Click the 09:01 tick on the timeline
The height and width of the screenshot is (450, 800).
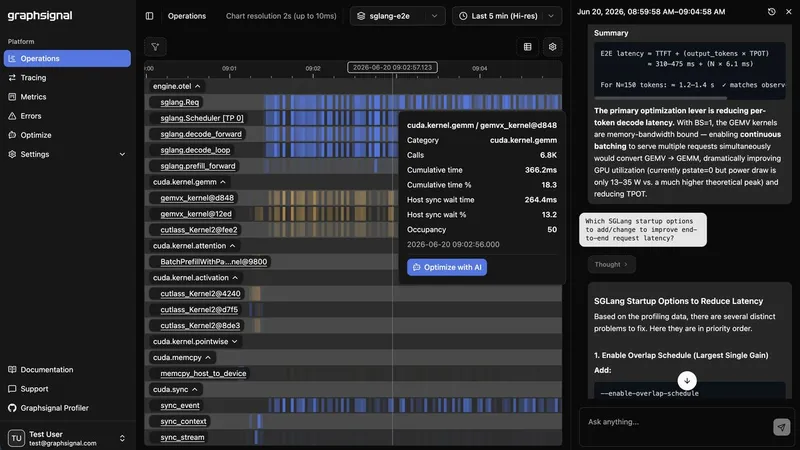(230, 69)
